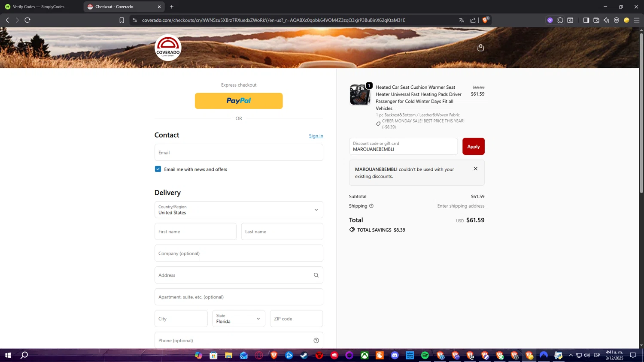Follow the Sign in link
This screenshot has width=644, height=362.
pos(316,136)
